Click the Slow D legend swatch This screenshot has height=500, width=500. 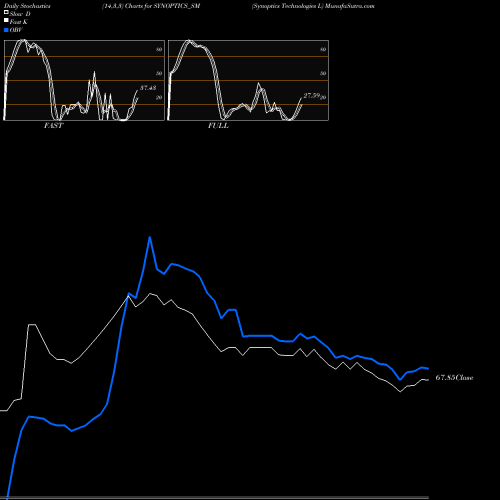tap(6, 12)
